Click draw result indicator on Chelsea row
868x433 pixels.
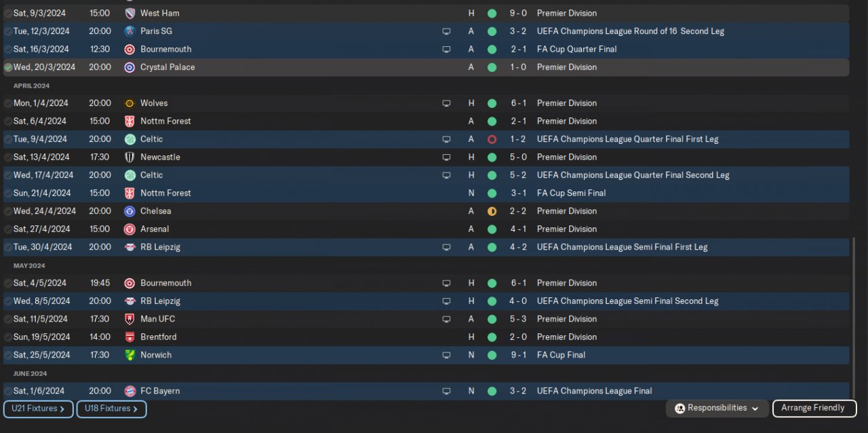click(x=492, y=211)
